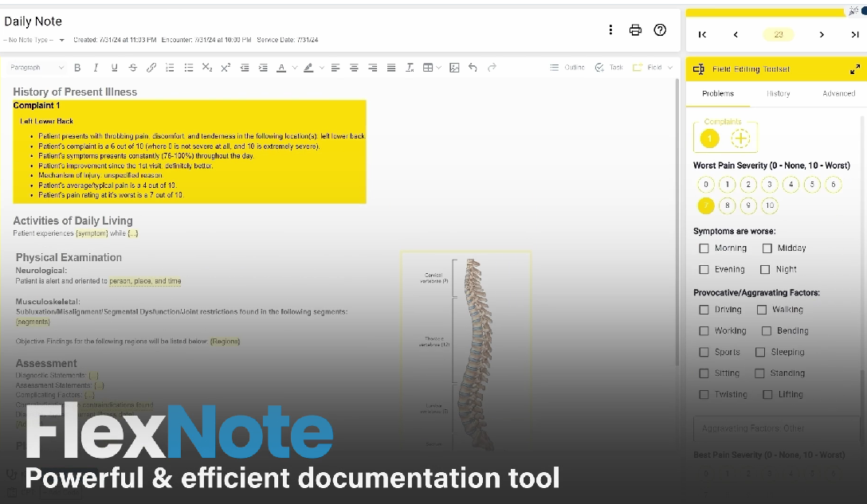The width and height of the screenshot is (867, 504).
Task: Switch to the History tab
Action: point(778,93)
